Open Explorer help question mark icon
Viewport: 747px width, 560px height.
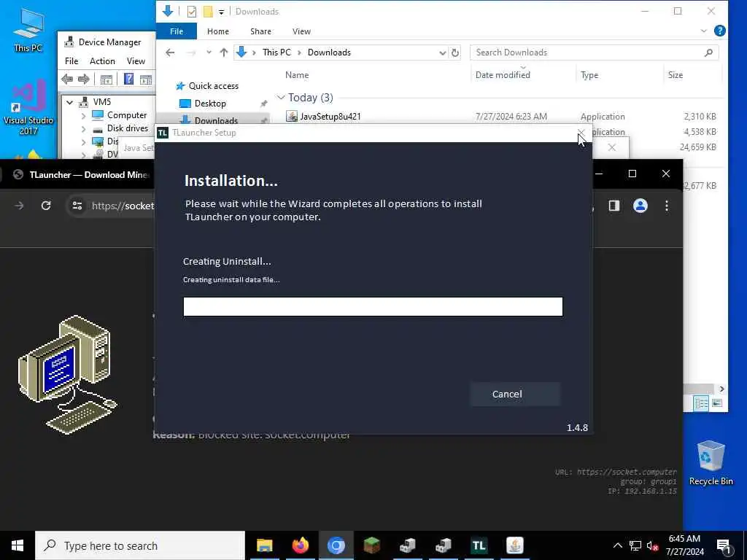point(720,31)
